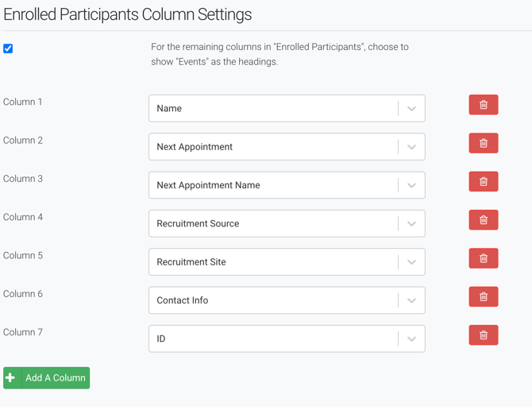
Task: Open the Next Appointment Name dropdown chevron
Action: pyautogui.click(x=411, y=185)
